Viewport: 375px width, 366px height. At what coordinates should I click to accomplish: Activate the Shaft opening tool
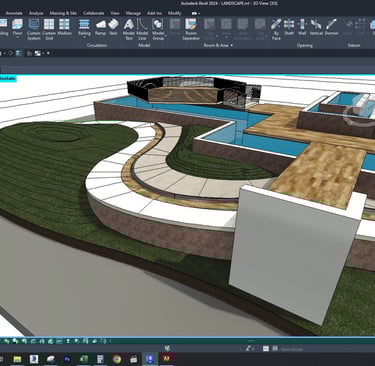[x=289, y=27]
